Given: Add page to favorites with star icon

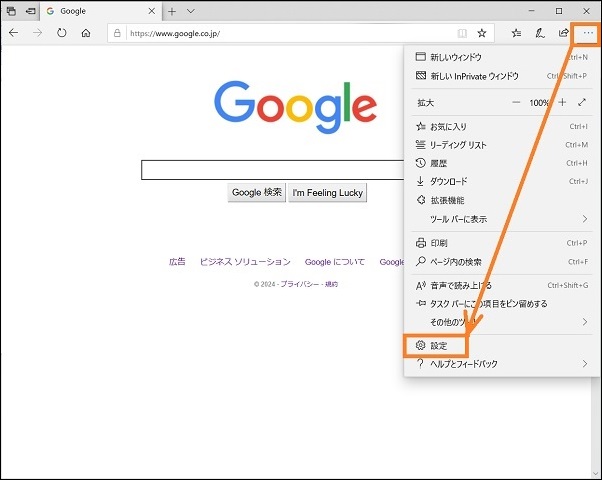Looking at the screenshot, I should tap(481, 32).
